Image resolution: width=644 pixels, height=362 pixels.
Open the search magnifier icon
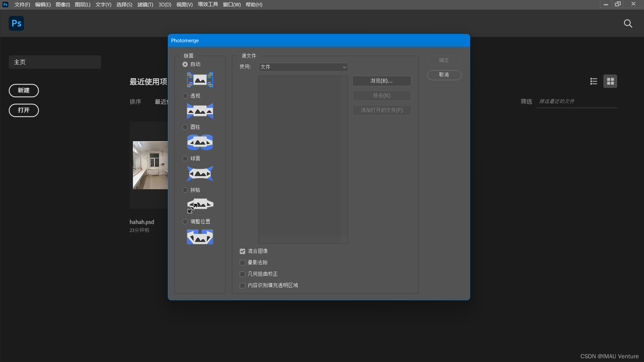(x=628, y=23)
